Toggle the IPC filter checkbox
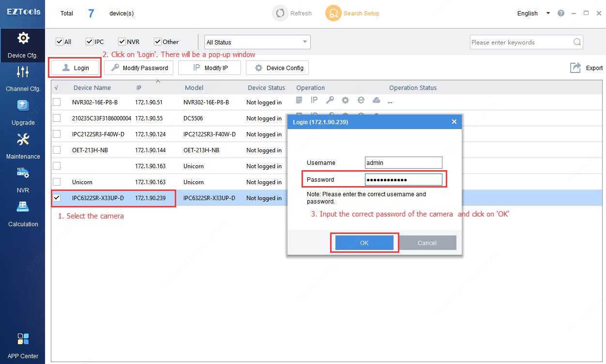The image size is (606, 364). click(x=89, y=42)
